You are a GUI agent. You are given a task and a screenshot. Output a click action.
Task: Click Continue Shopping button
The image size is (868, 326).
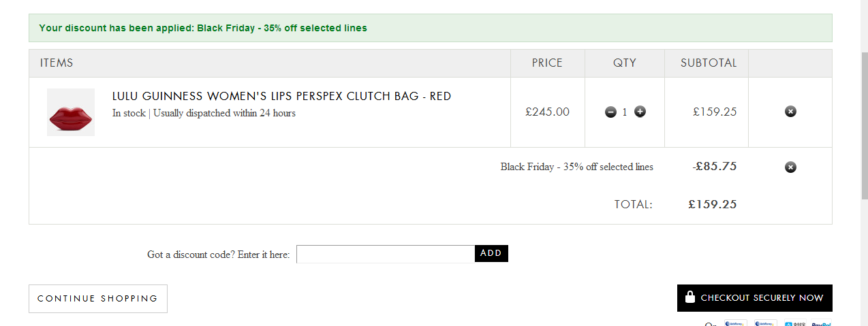98,299
